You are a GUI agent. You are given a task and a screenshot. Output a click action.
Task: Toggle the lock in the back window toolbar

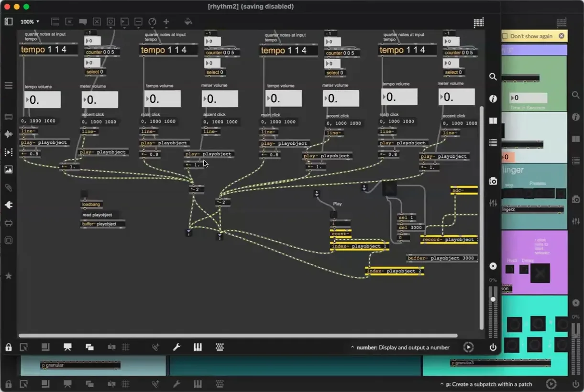click(x=9, y=383)
